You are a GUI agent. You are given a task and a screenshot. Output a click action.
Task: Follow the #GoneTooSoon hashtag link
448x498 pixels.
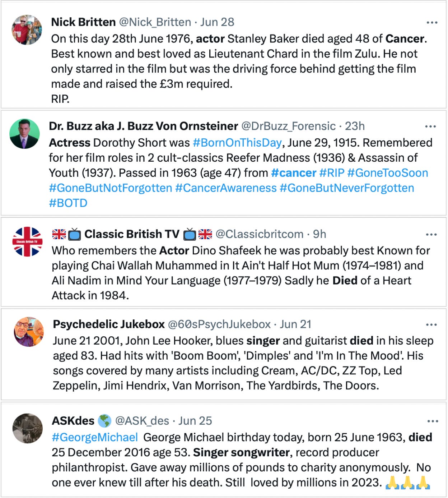pos(387,173)
